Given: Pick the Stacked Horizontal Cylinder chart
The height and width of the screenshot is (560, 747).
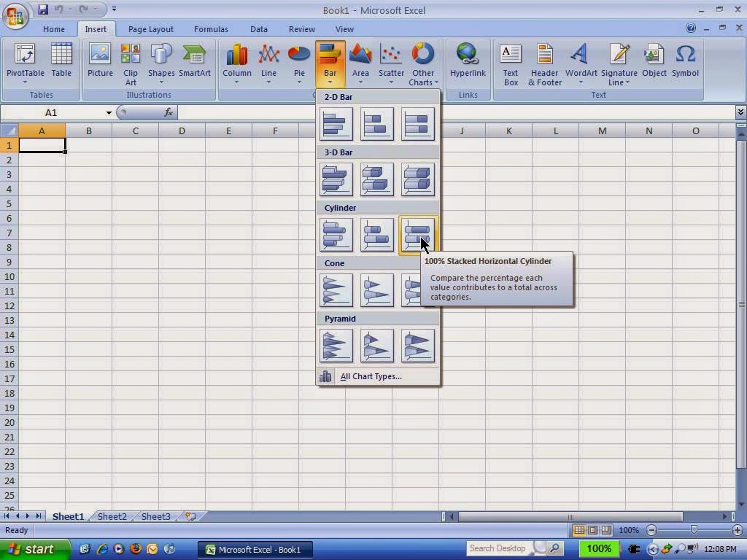Looking at the screenshot, I should pos(377,235).
